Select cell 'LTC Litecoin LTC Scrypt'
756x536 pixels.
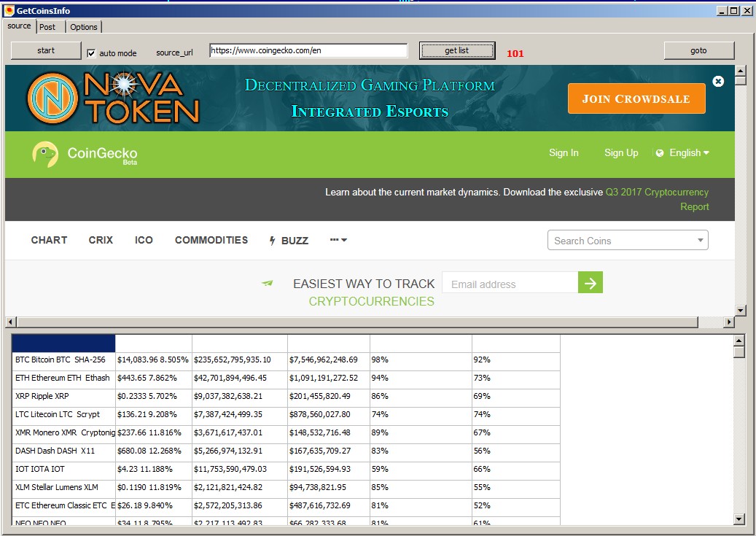pos(63,415)
